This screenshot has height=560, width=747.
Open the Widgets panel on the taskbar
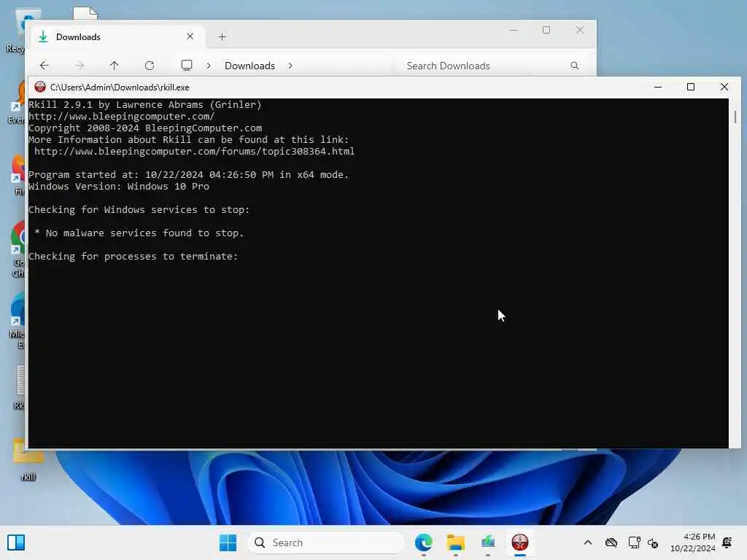point(16,542)
